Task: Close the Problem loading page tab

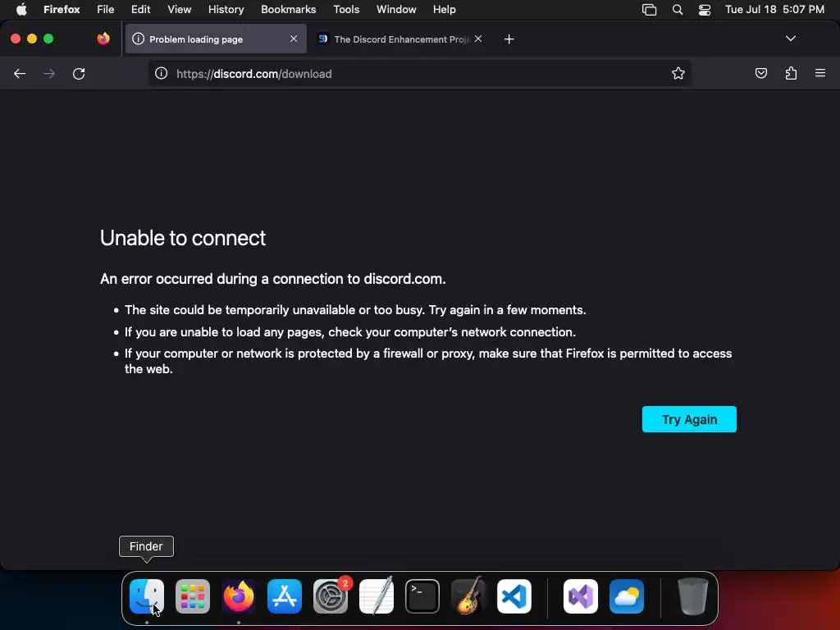Action: pos(294,39)
